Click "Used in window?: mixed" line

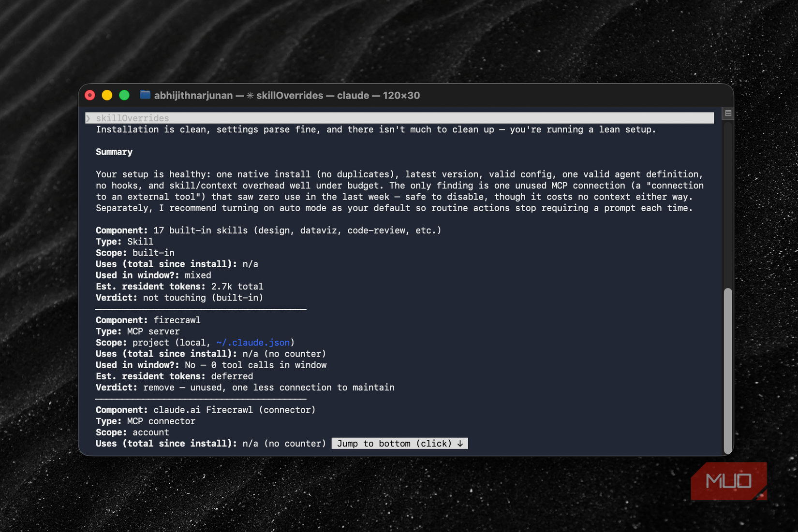point(153,275)
